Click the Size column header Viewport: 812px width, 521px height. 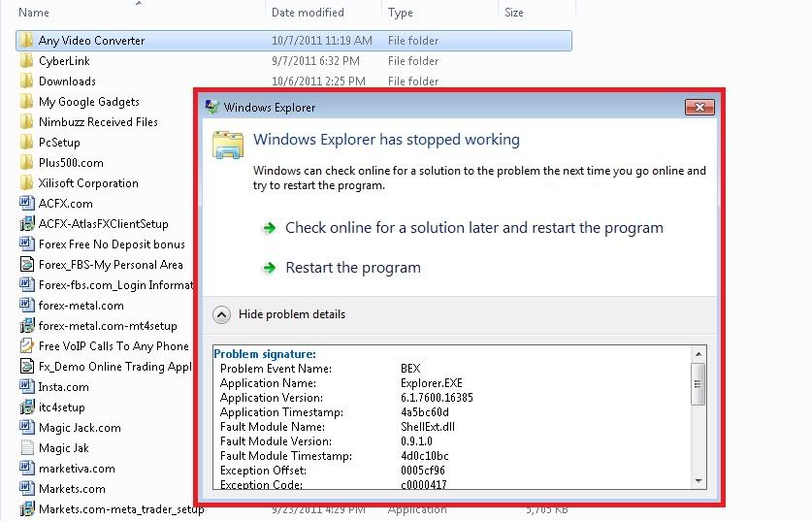(x=514, y=13)
